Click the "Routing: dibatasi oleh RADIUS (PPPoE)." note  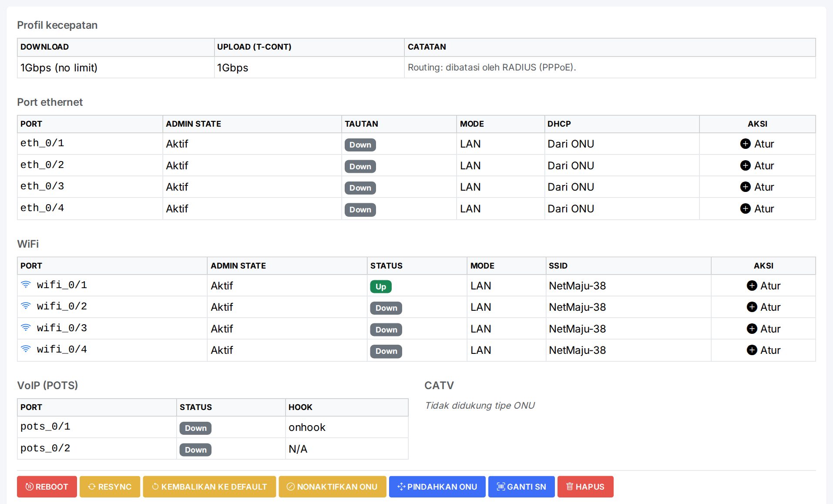point(492,67)
